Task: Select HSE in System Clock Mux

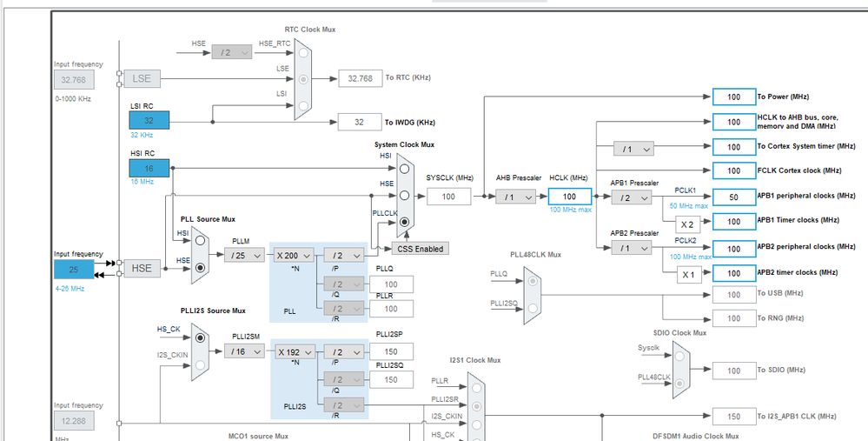Action: (405, 196)
